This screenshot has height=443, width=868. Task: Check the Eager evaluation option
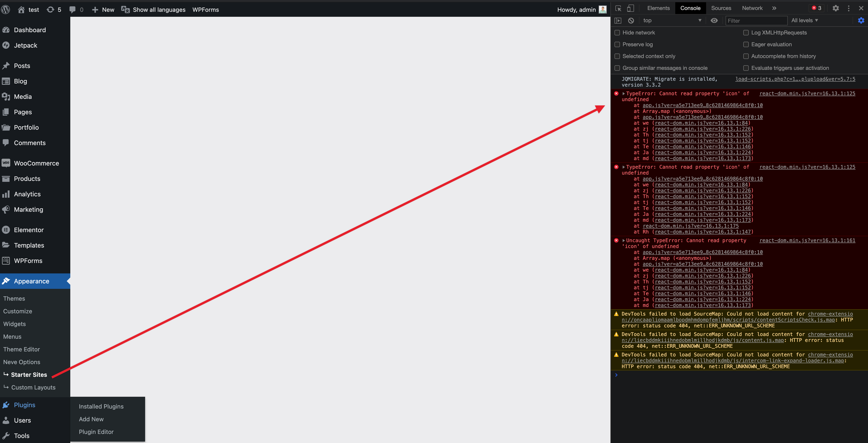[746, 44]
